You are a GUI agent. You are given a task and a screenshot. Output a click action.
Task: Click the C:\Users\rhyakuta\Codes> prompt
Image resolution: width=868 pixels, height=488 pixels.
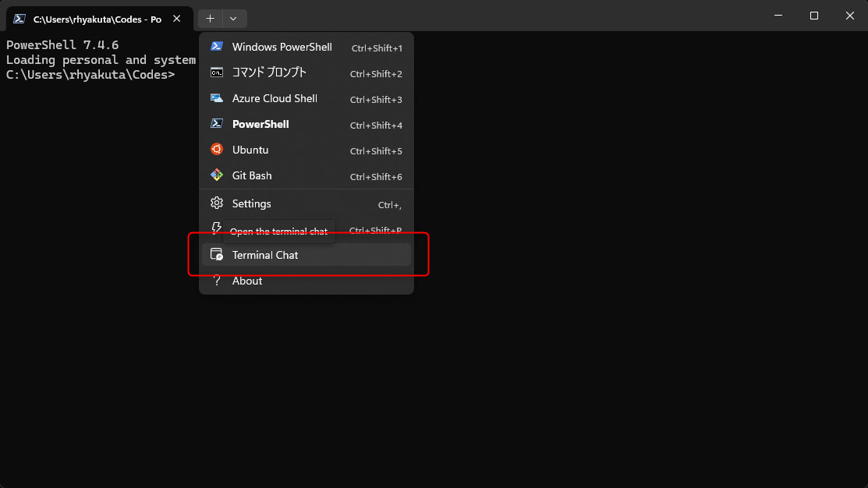[90, 75]
